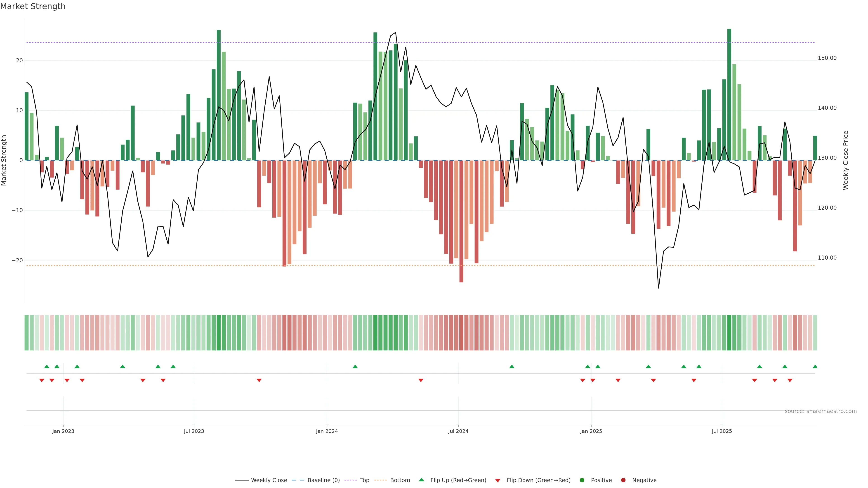Viewport: 868px width, 488px height.
Task: Click the flip-down marker near Oct 2023
Action: (259, 380)
